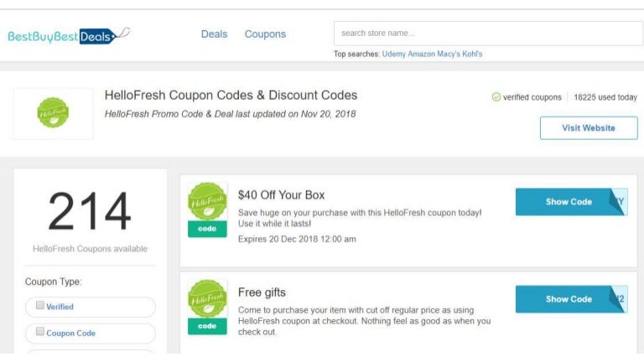Viewport: 644px width, 362px height.
Task: Click the $40 Off Your Box title
Action: point(281,195)
